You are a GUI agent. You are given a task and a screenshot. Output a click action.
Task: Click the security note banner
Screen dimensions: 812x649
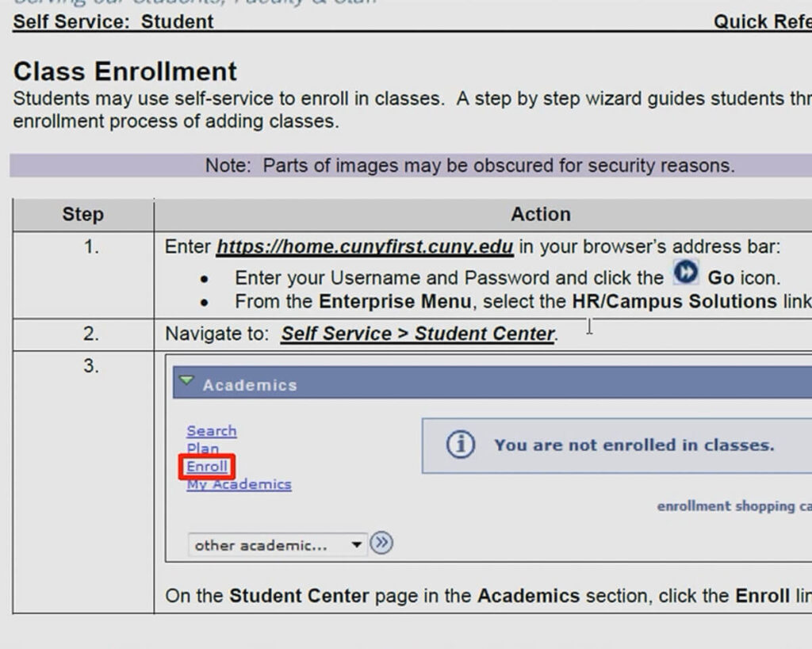469,166
